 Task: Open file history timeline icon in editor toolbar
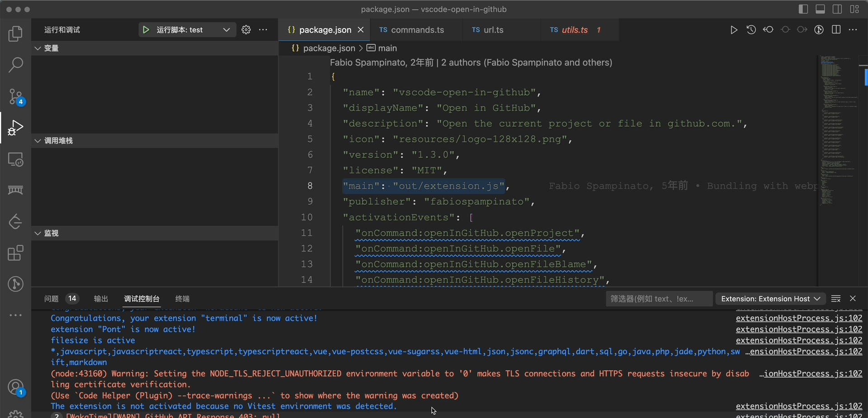(x=751, y=30)
